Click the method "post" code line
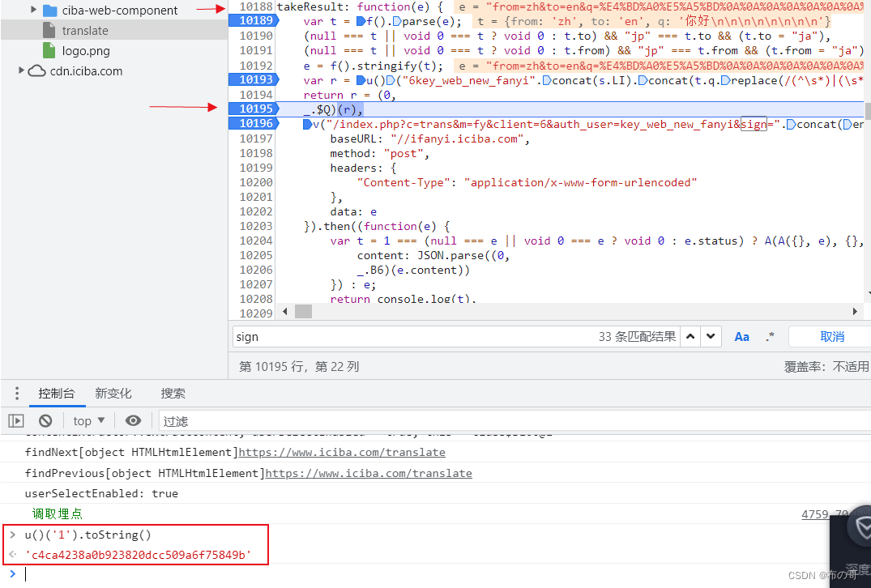 pos(380,153)
